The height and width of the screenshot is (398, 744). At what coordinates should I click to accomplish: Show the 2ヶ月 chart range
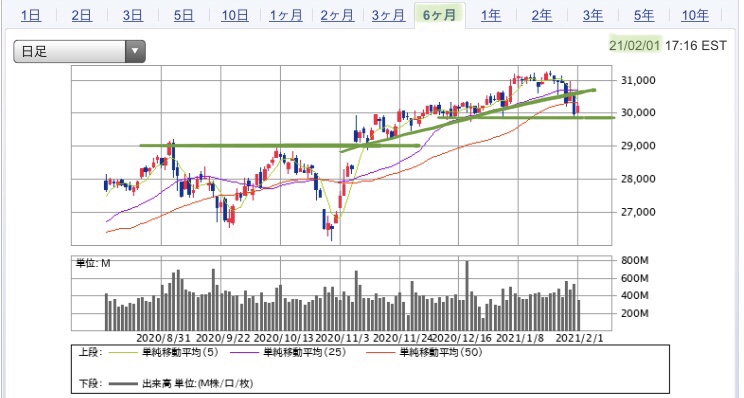(337, 16)
